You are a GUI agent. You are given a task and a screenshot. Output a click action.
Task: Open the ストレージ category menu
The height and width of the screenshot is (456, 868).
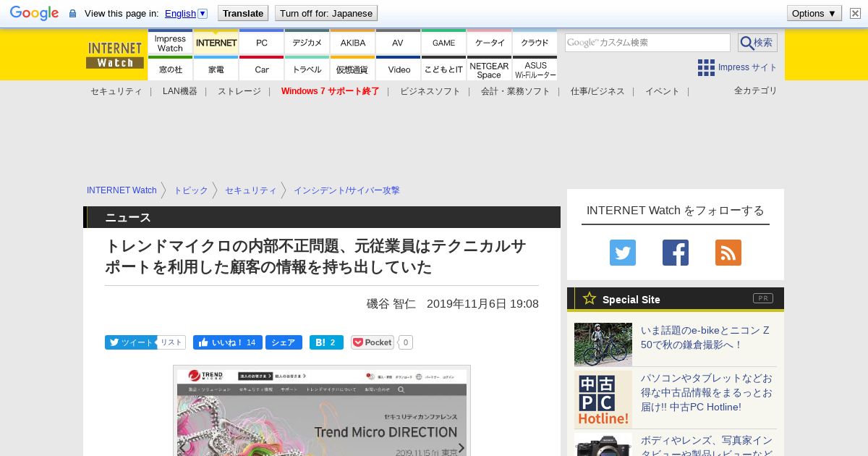click(239, 91)
